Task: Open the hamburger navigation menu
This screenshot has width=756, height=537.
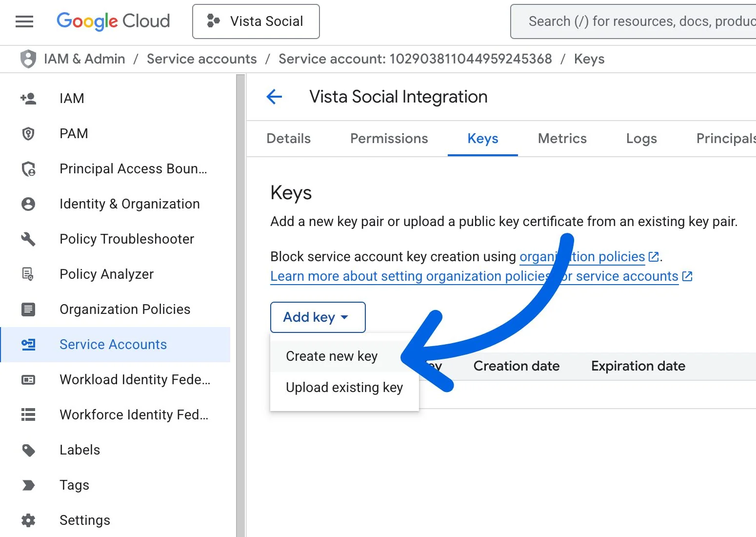Action: pyautogui.click(x=24, y=21)
